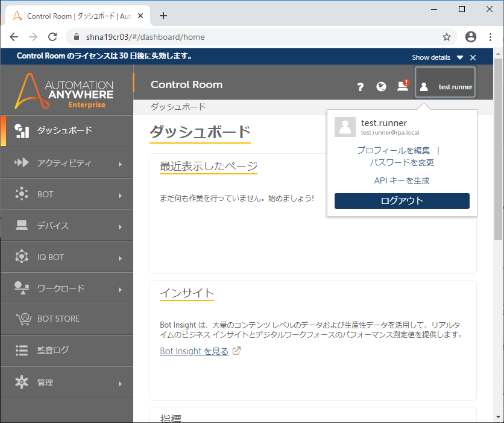Open the Chrome three-dot menu

pos(490,37)
